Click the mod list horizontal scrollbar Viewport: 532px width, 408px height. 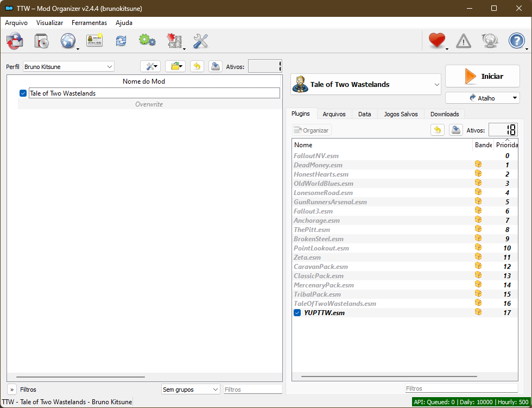[80, 377]
